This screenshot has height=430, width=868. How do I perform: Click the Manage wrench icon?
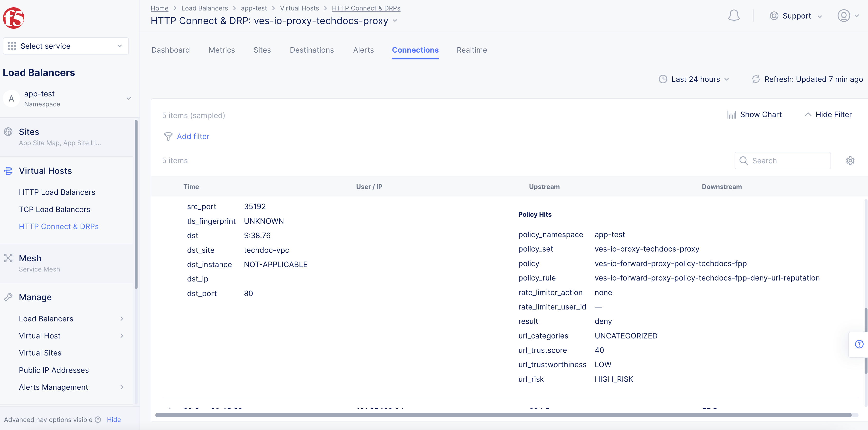(8, 297)
